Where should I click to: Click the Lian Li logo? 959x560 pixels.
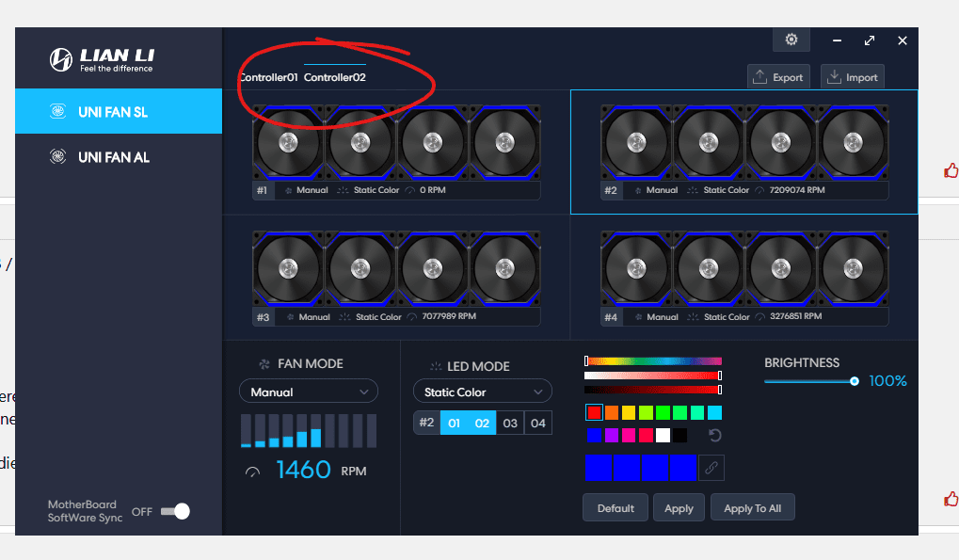(102, 60)
